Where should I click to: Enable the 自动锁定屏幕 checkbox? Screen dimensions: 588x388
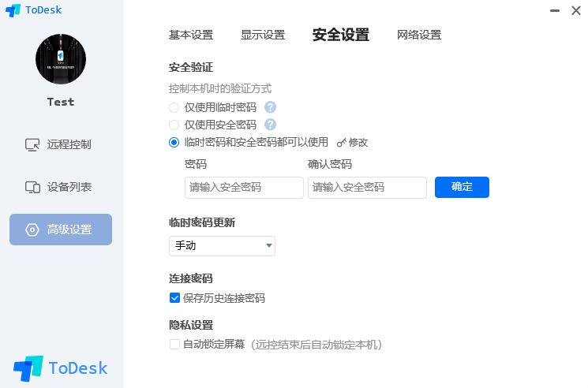[x=174, y=345]
